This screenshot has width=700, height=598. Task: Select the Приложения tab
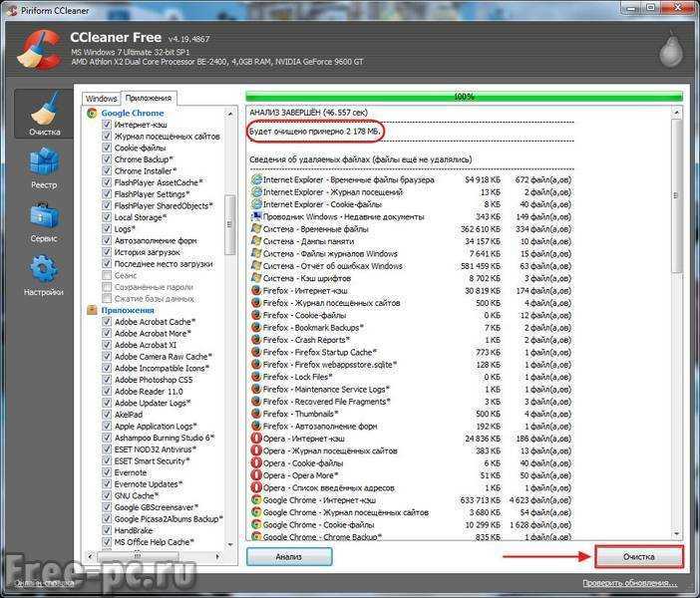[x=149, y=98]
